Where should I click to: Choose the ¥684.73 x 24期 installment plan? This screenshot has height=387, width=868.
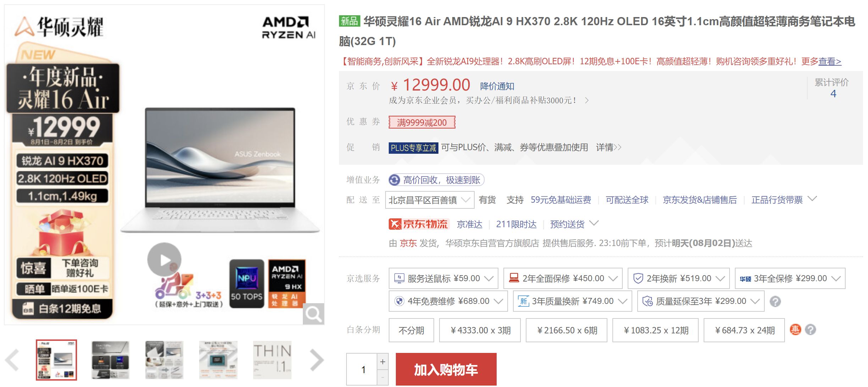744,330
